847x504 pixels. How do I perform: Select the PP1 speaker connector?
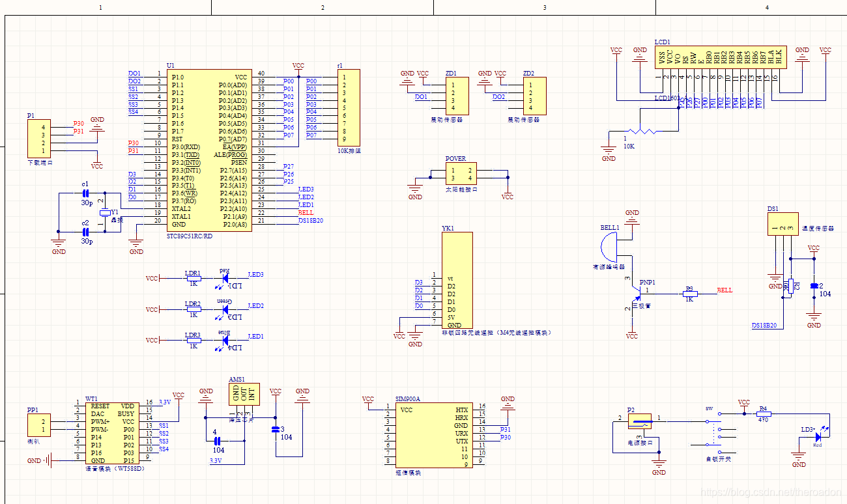[38, 426]
